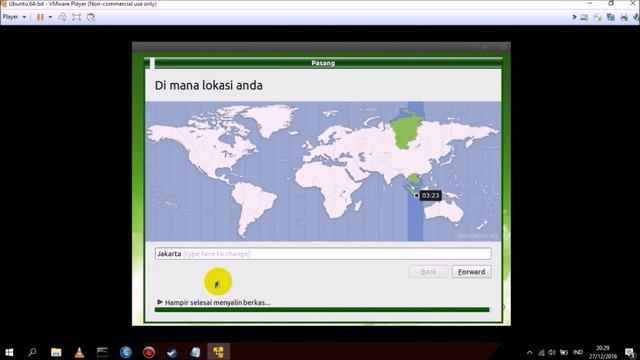Click the active VMware Player icon in the taskbar

218,352
